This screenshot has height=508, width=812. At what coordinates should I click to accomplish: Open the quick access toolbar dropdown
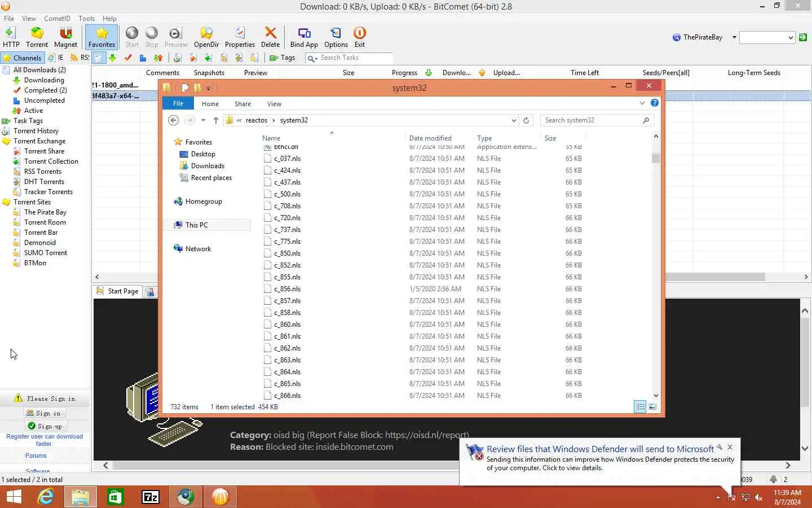point(208,88)
